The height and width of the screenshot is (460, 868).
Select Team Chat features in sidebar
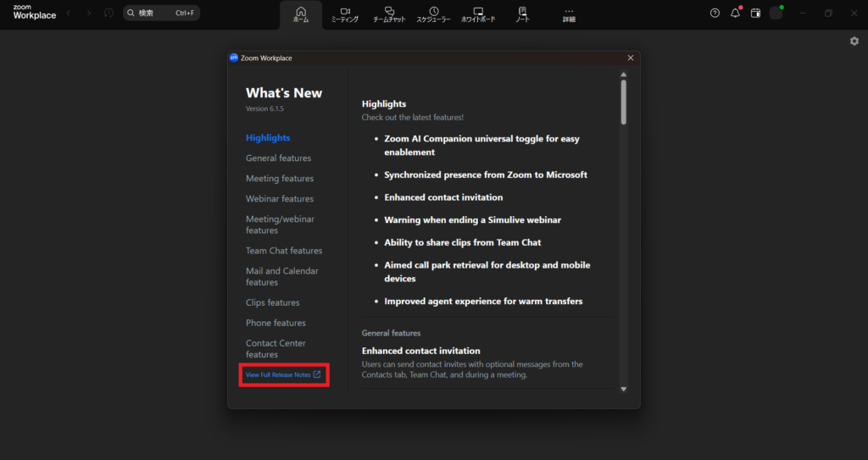click(284, 251)
